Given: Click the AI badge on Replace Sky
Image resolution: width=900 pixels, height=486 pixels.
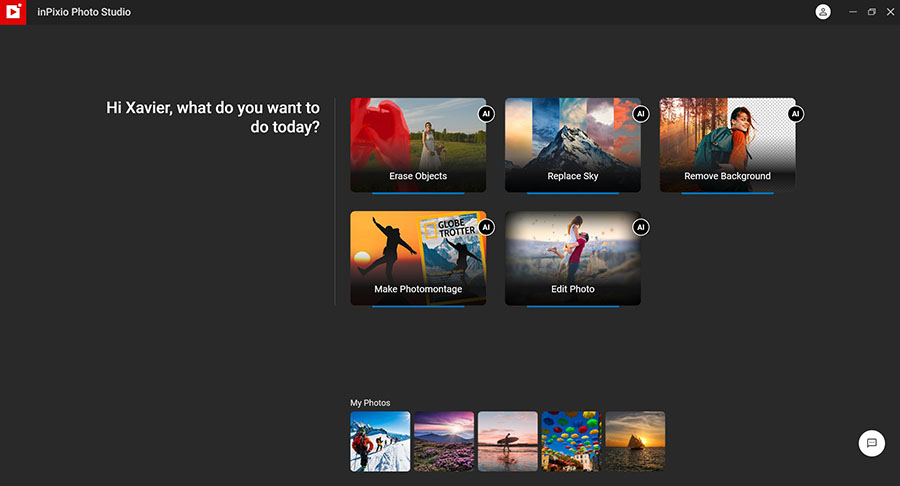Looking at the screenshot, I should 641,114.
